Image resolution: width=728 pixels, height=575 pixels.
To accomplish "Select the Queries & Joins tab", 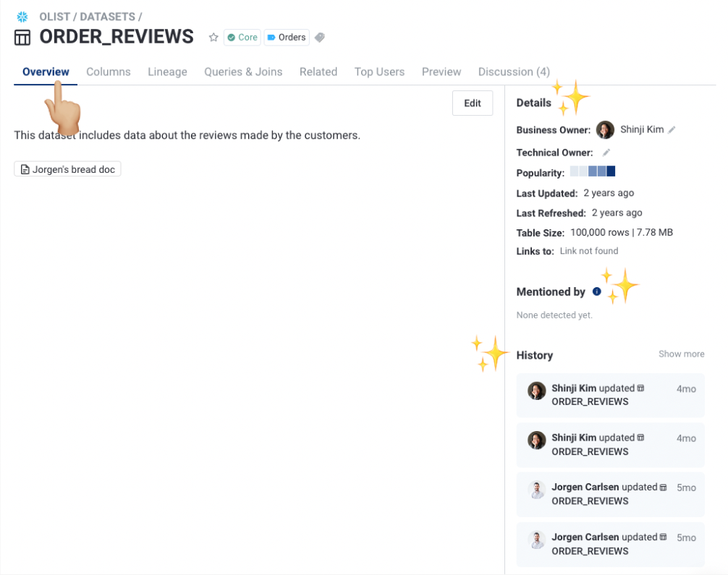I will (243, 72).
